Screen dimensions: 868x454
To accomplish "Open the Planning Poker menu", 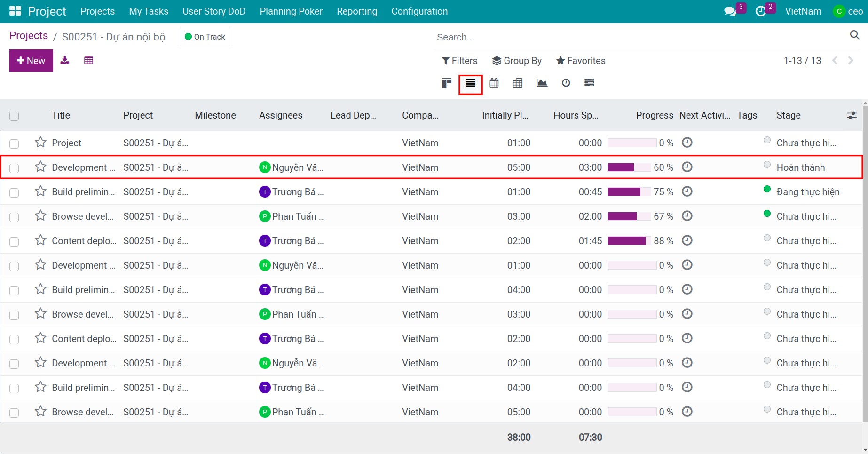I will (291, 11).
